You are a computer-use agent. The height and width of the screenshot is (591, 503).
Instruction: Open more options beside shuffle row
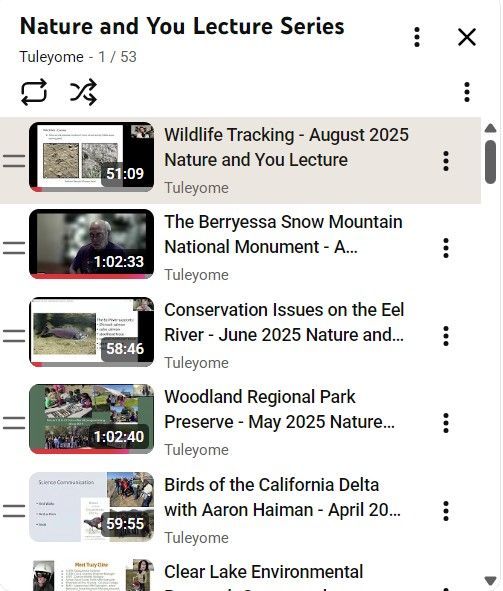(x=467, y=92)
